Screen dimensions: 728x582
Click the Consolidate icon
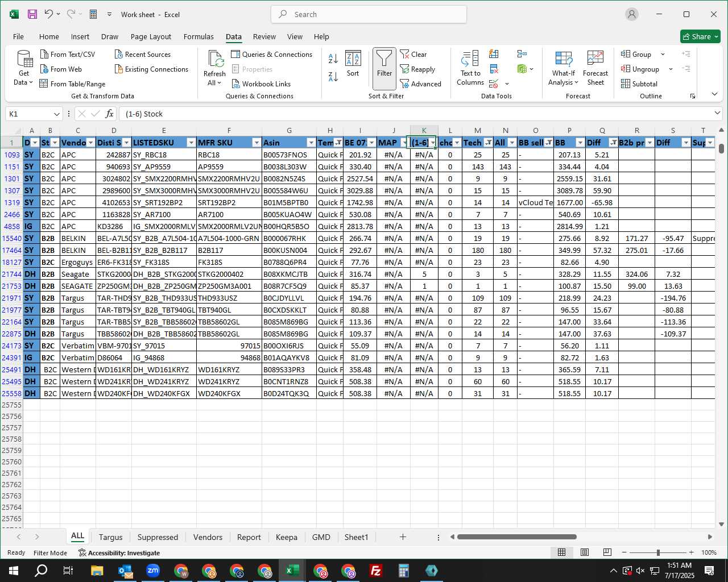[522, 54]
